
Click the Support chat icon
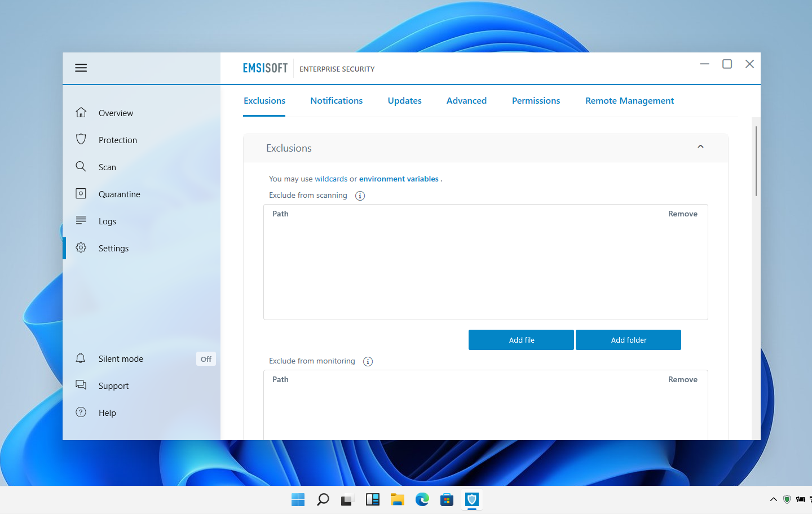pyautogui.click(x=81, y=385)
